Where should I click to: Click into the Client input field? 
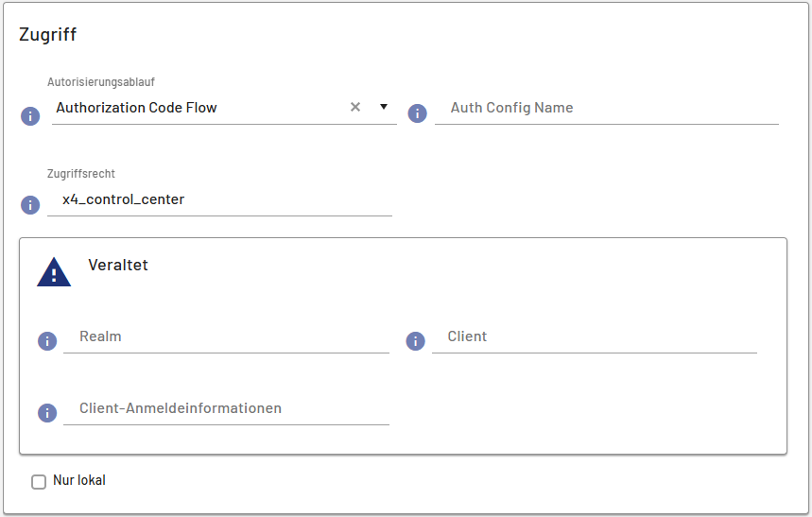click(x=594, y=336)
